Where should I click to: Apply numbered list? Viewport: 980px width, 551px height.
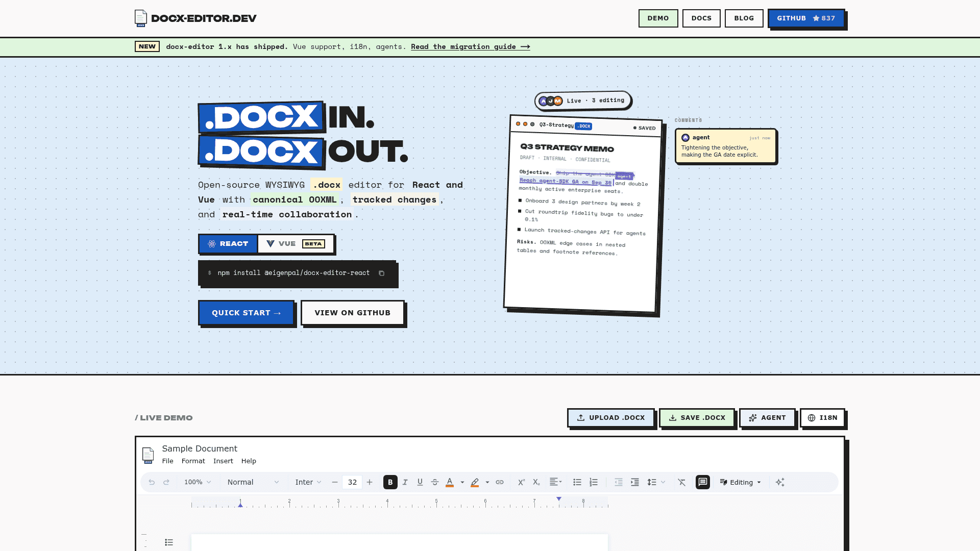pyautogui.click(x=594, y=482)
